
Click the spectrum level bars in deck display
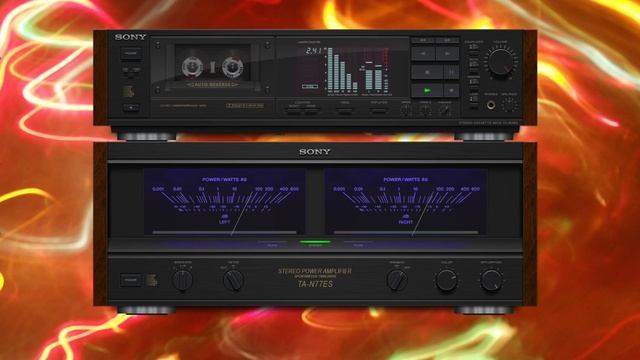point(343,70)
